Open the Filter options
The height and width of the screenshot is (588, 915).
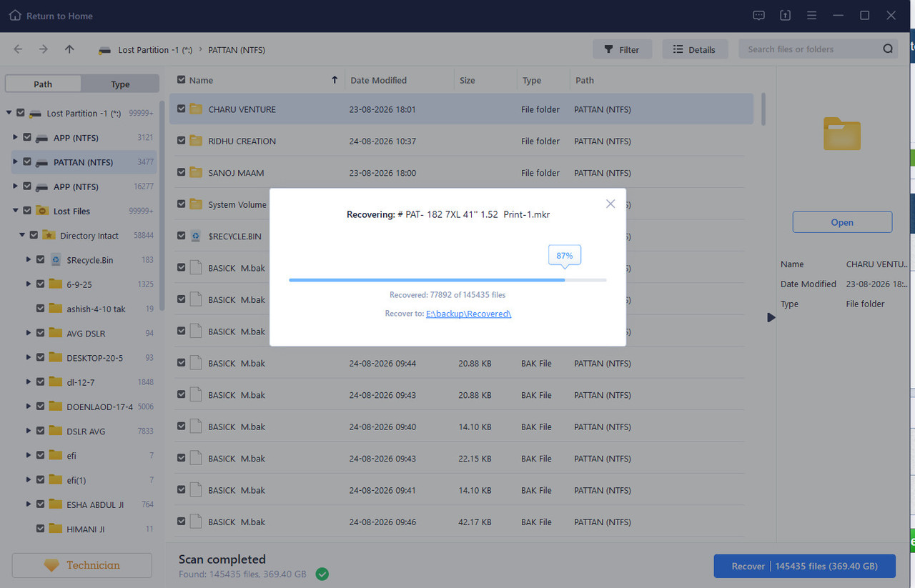pyautogui.click(x=622, y=49)
